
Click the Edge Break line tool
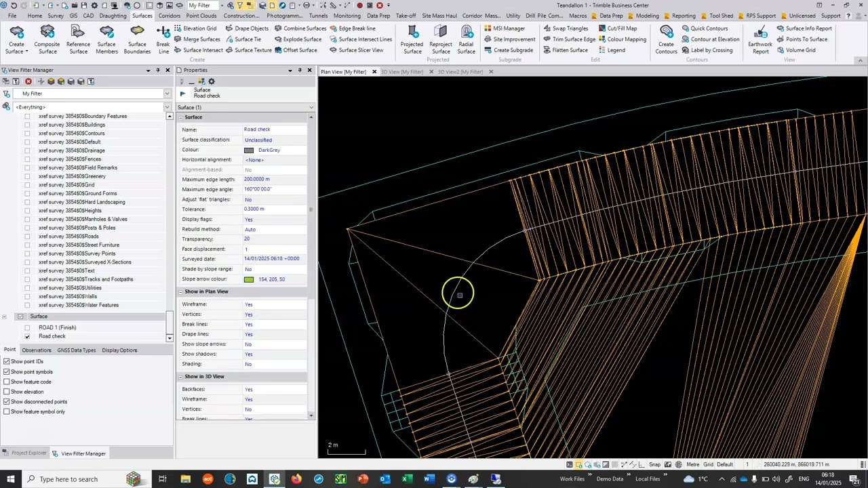pos(353,28)
